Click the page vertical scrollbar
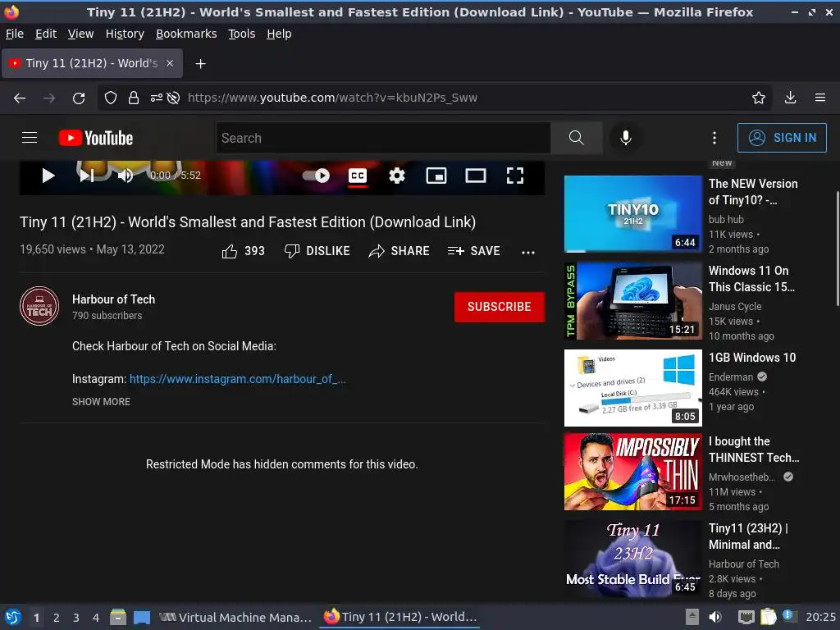The width and height of the screenshot is (840, 630). (836, 249)
